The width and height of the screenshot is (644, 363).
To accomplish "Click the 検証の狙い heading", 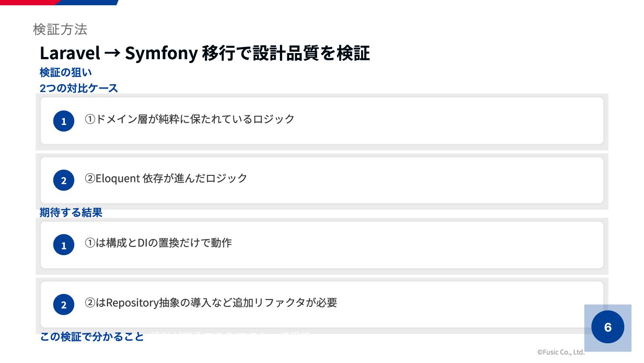I will [x=66, y=72].
